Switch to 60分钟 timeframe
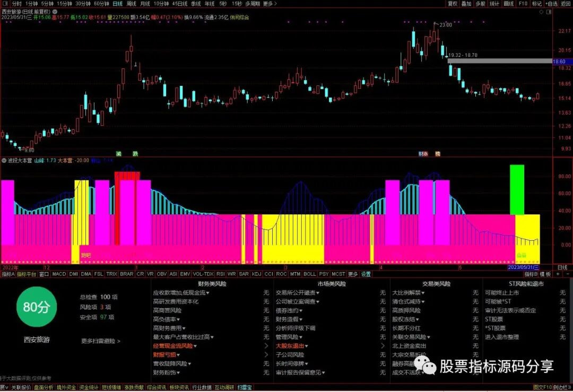 [x=101, y=4]
